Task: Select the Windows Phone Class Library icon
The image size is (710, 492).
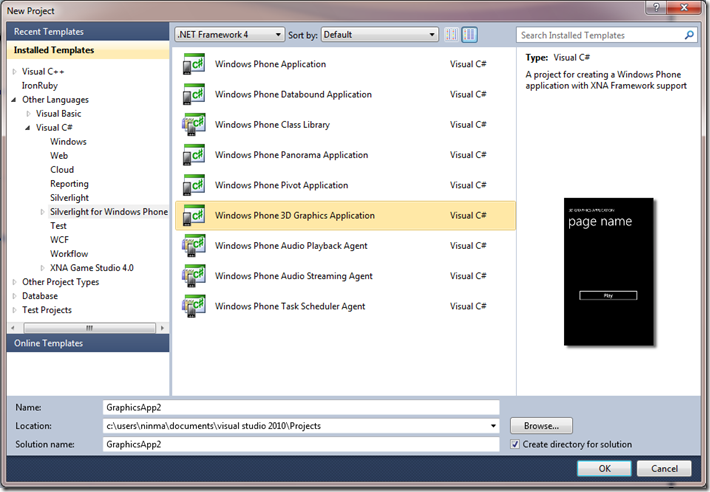Action: tap(193, 125)
